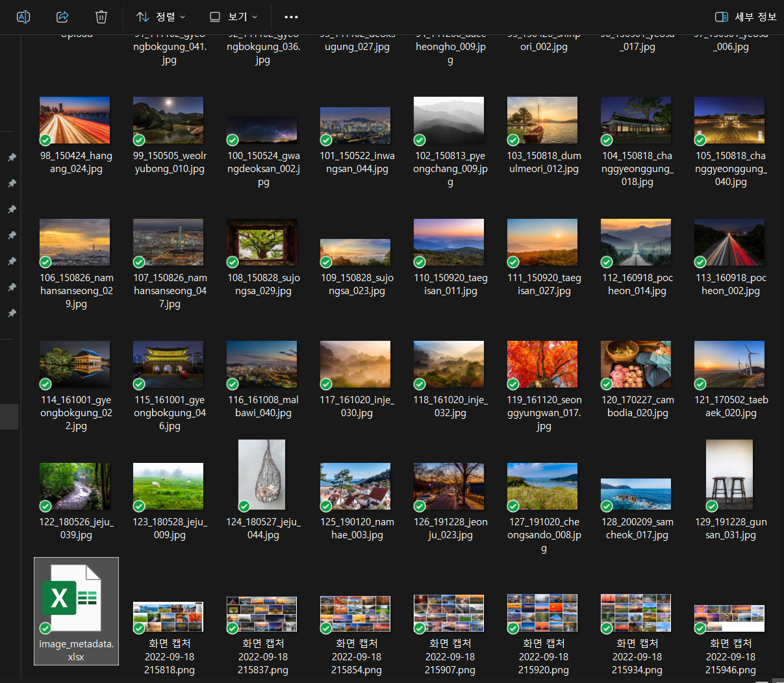Select the 127_191020_cheongsando_008.jpg coast thumbnail
This screenshot has height=683, width=784.
point(542,486)
